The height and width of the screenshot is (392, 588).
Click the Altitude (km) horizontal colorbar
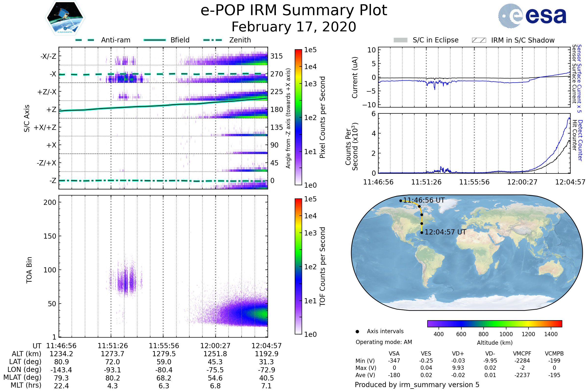point(494,324)
